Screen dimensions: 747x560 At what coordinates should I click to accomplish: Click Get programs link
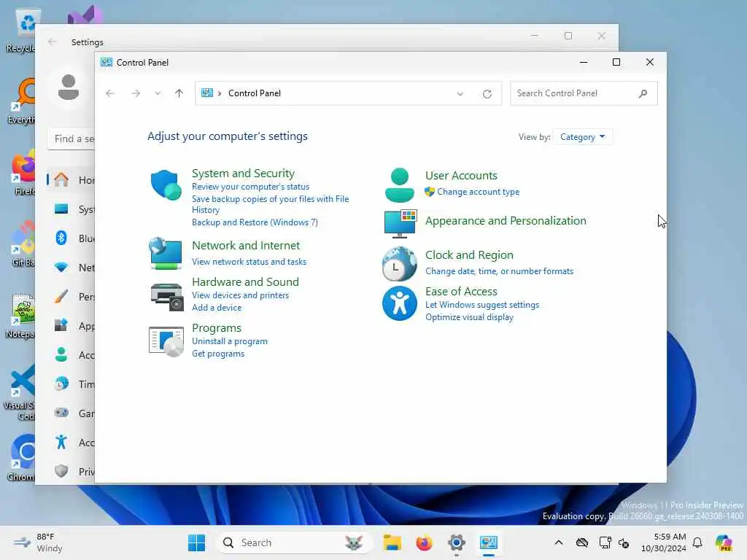(218, 354)
